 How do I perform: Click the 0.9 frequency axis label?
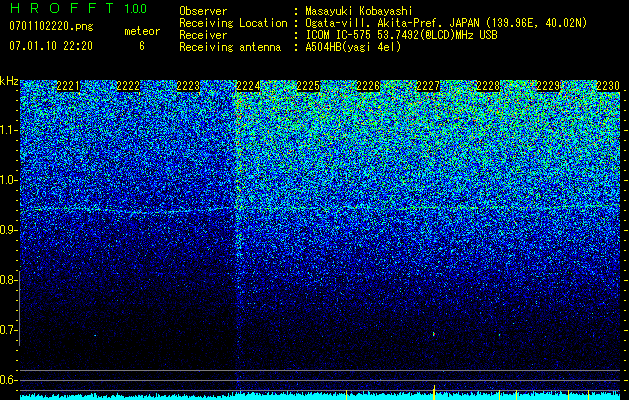pos(8,230)
